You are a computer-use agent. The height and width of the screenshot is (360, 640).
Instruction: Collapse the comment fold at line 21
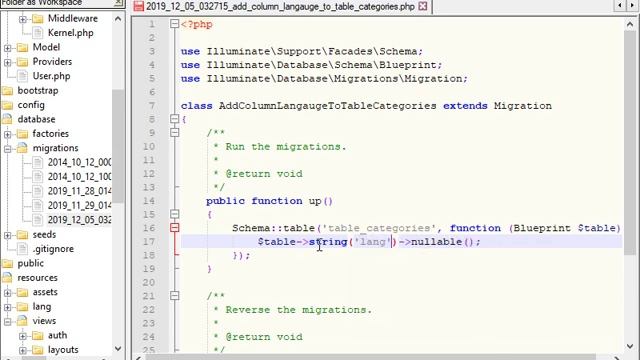pyautogui.click(x=175, y=296)
